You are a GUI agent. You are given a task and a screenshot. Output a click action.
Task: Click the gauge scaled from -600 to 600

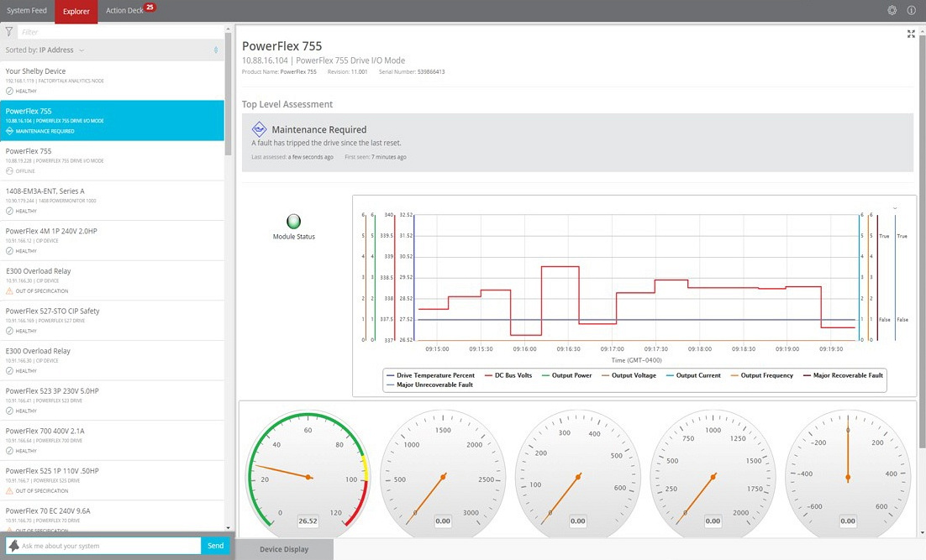[848, 474]
